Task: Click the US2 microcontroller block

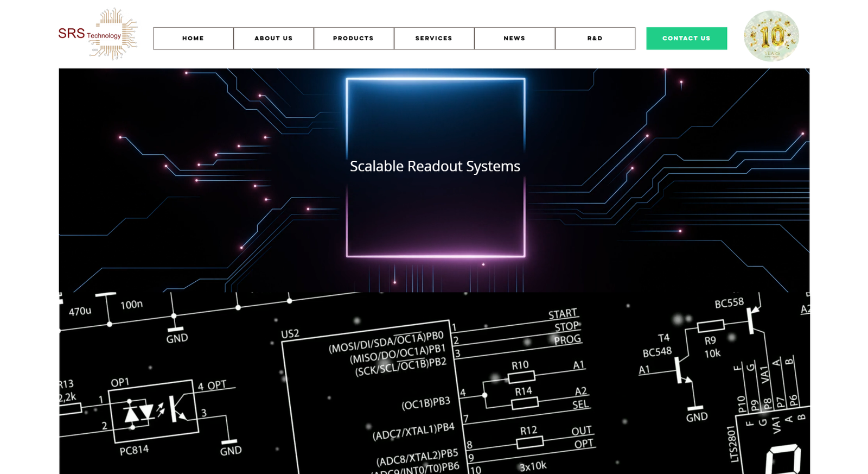Action: [x=374, y=402]
